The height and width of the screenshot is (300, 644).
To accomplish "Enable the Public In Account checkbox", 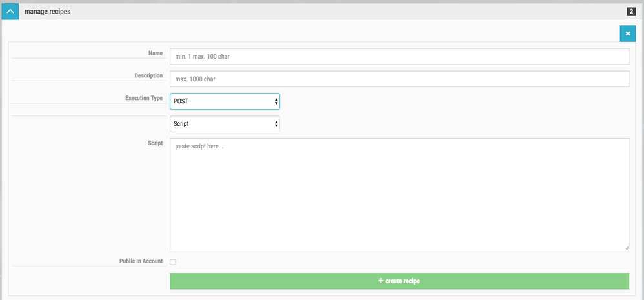I will coord(173,262).
